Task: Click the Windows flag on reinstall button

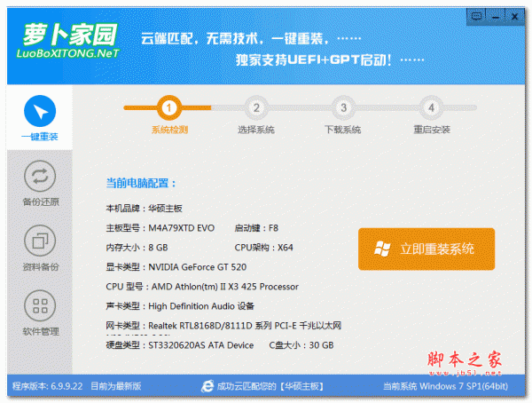Action: 382,249
